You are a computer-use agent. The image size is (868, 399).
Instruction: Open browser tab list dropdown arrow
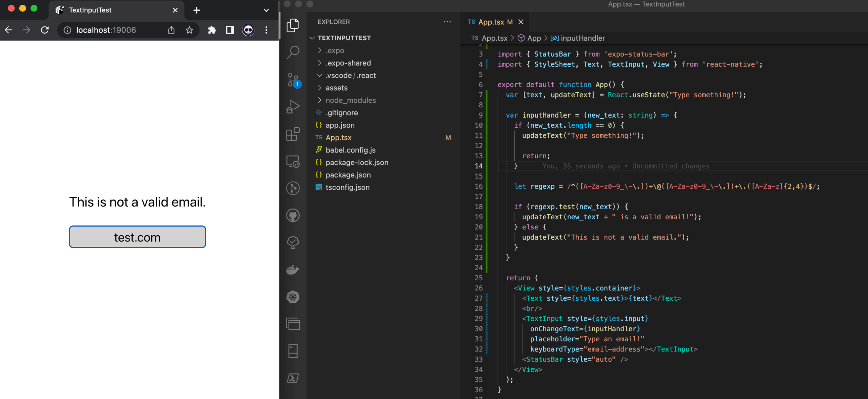click(266, 10)
